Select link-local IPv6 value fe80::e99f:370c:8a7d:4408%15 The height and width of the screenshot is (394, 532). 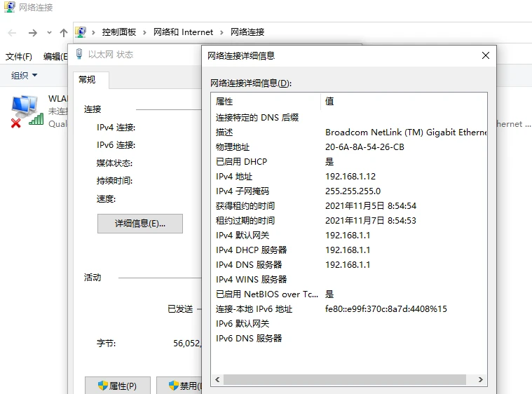386,308
